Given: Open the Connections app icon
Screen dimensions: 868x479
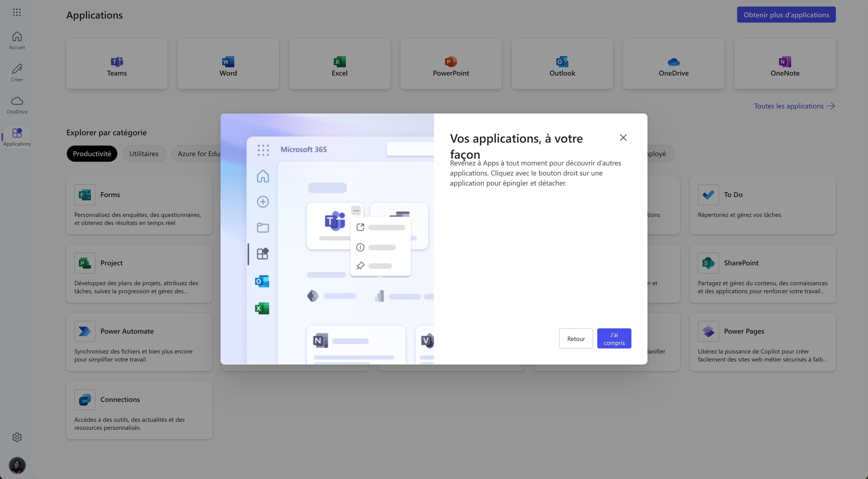Looking at the screenshot, I should (85, 399).
